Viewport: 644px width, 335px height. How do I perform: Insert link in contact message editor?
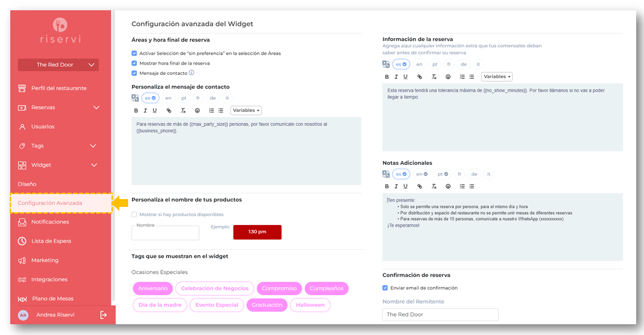169,111
